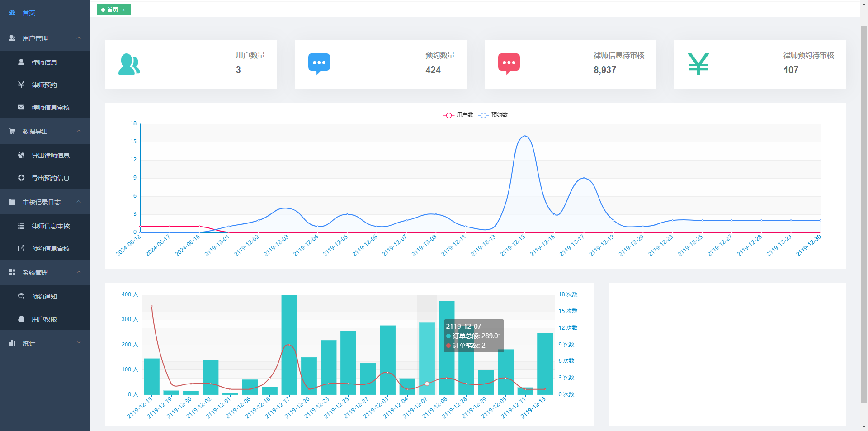This screenshot has height=431, width=868.
Task: Click the 首页 dashboard icon in sidebar
Action: click(x=12, y=13)
